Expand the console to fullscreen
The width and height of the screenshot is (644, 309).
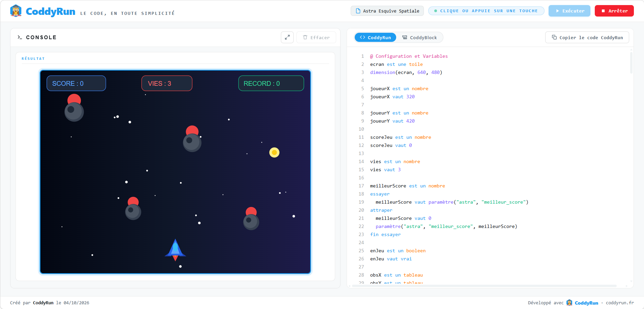(287, 37)
